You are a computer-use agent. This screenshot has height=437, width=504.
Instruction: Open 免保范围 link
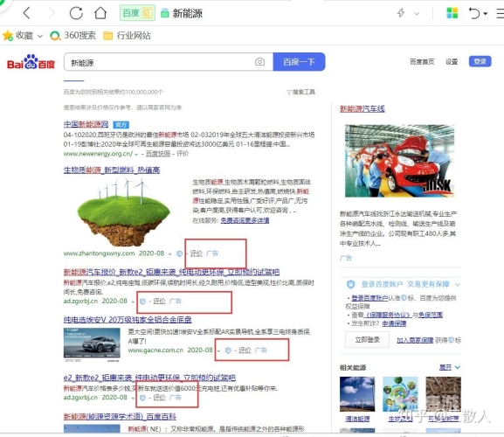(x=431, y=315)
